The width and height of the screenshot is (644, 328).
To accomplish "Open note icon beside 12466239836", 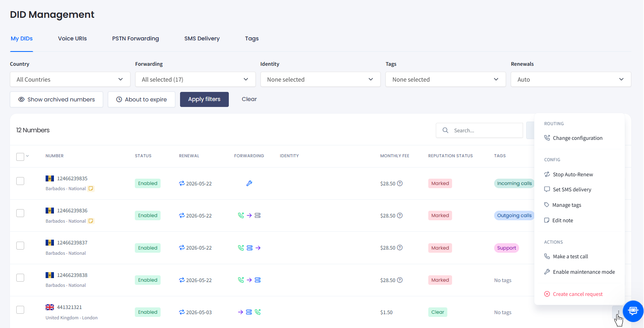I will (91, 221).
